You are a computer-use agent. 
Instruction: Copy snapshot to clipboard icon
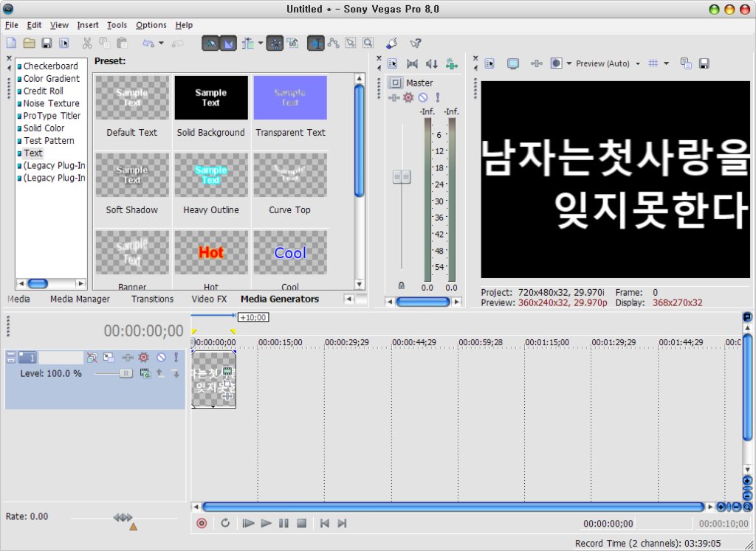point(686,63)
